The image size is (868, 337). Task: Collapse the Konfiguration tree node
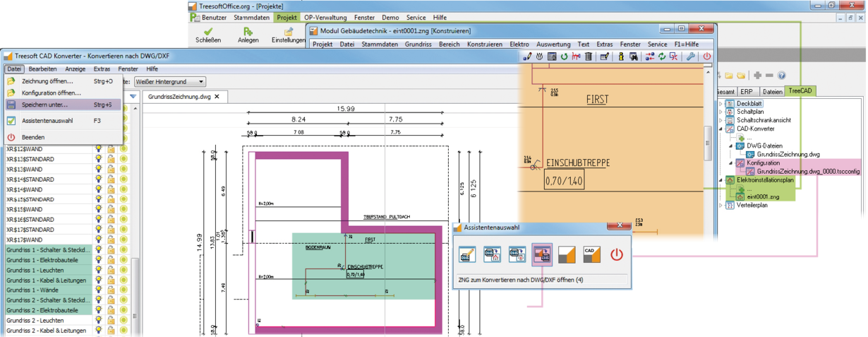point(730,163)
